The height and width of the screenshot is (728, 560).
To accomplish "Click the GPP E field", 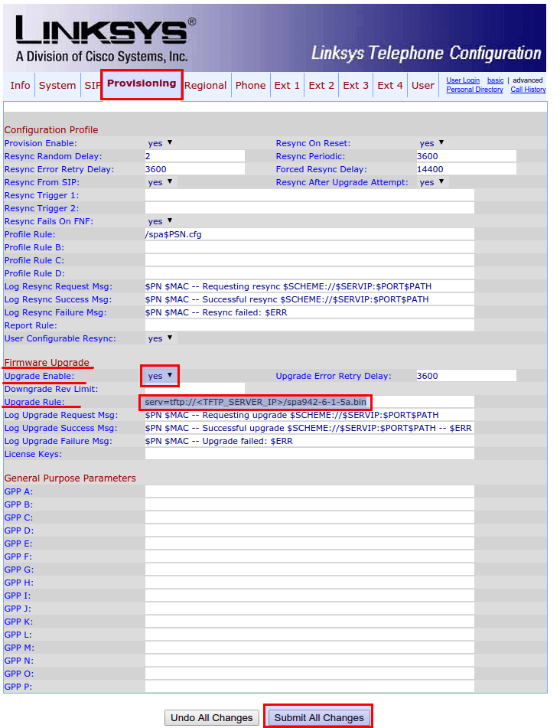I will click(310, 544).
